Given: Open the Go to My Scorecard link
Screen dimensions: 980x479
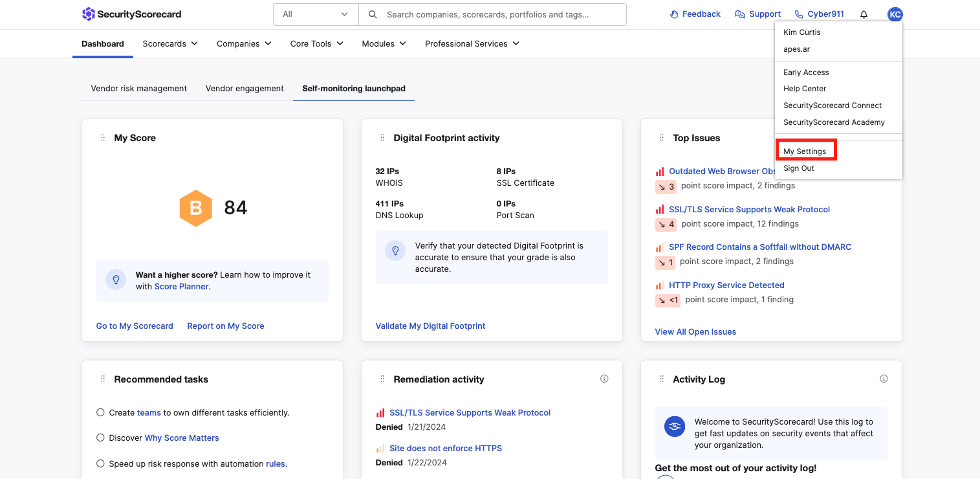Looking at the screenshot, I should tap(135, 326).
